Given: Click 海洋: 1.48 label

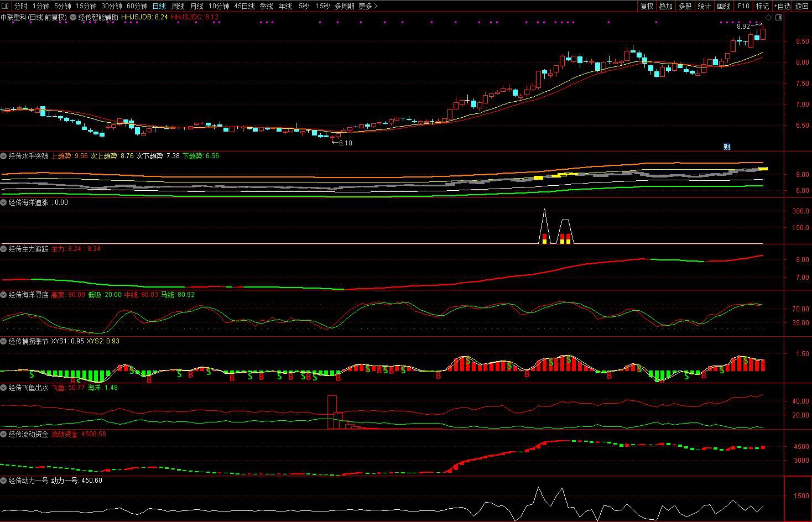Looking at the screenshot, I should 102,388.
